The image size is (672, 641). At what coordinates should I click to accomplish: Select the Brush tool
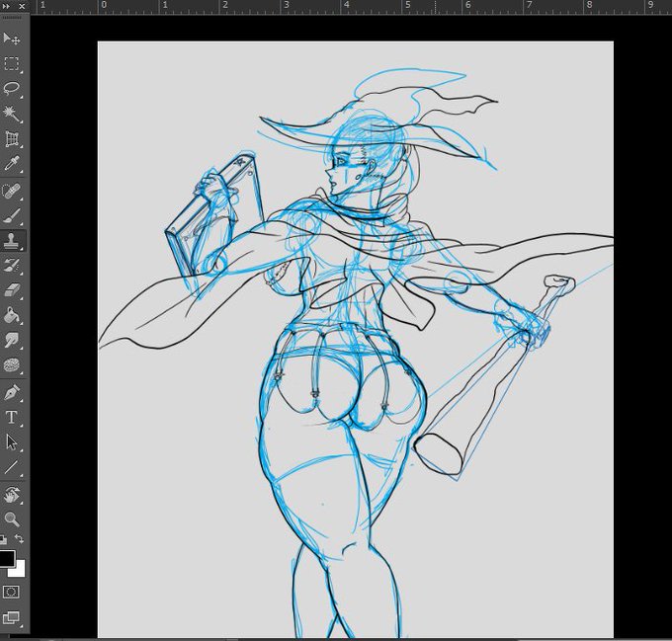click(x=12, y=216)
